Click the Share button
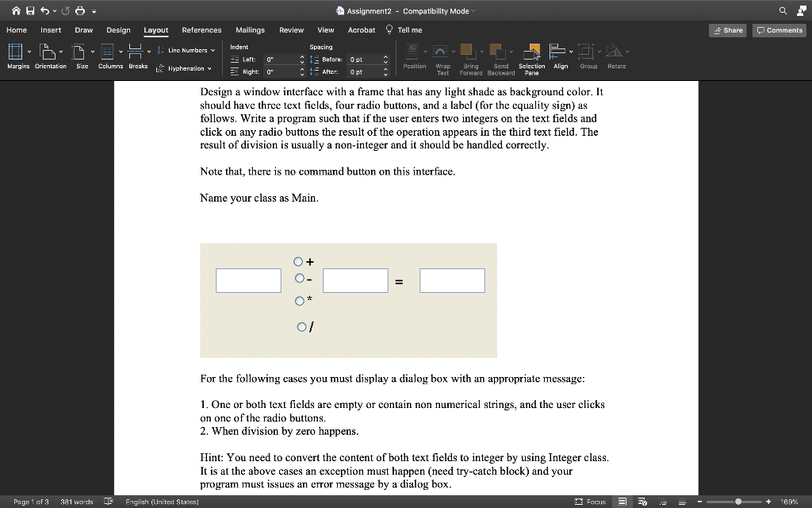Image resolution: width=812 pixels, height=508 pixels. point(728,30)
